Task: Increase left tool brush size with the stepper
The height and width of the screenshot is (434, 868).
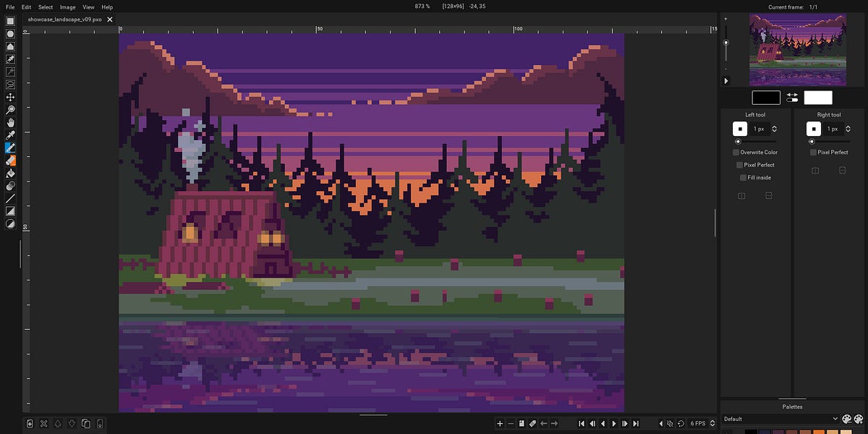Action: click(x=773, y=126)
